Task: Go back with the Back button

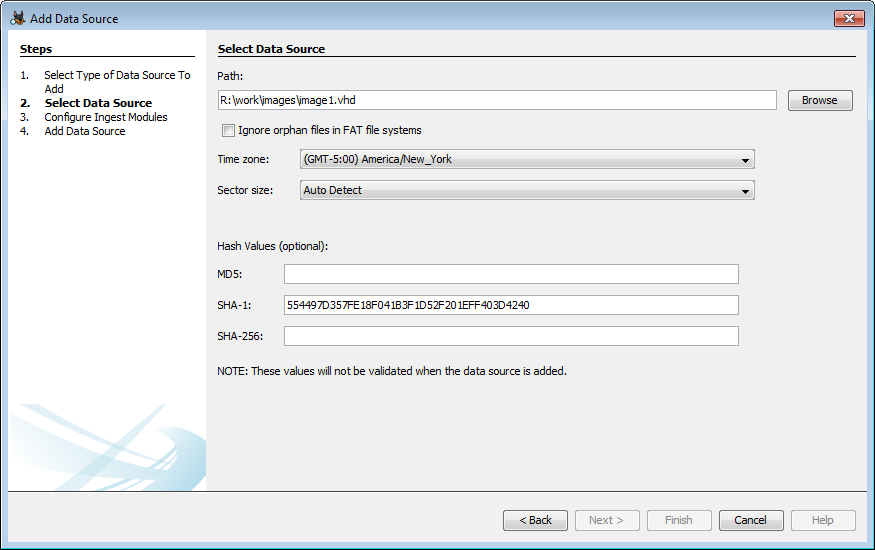Action: tap(535, 520)
